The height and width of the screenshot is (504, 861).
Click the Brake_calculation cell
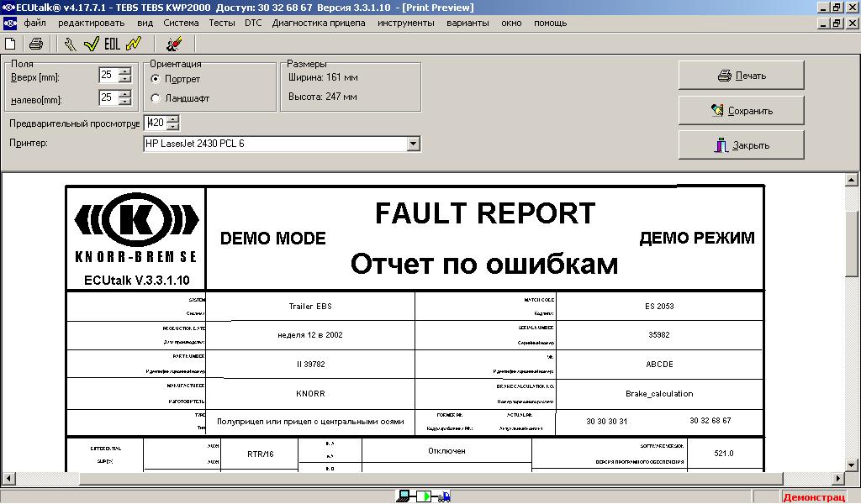pos(659,394)
